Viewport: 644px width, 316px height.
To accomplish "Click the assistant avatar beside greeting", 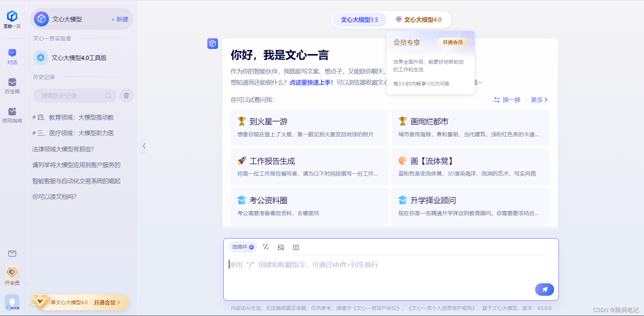I will 213,44.
